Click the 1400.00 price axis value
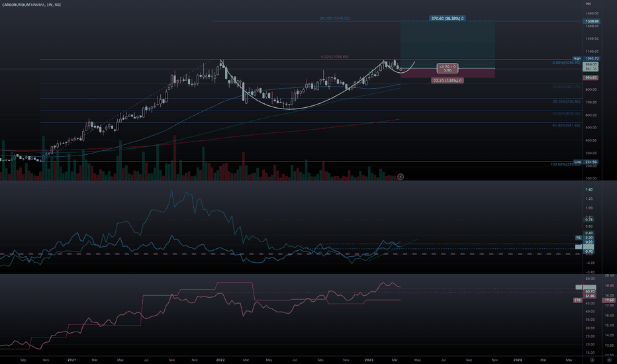This screenshot has height=364, width=617. click(x=593, y=13)
